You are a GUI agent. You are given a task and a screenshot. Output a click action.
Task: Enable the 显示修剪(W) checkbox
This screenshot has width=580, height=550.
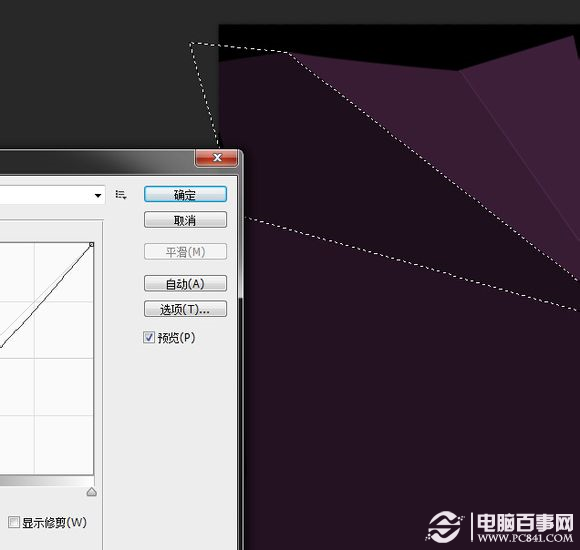click(x=14, y=522)
